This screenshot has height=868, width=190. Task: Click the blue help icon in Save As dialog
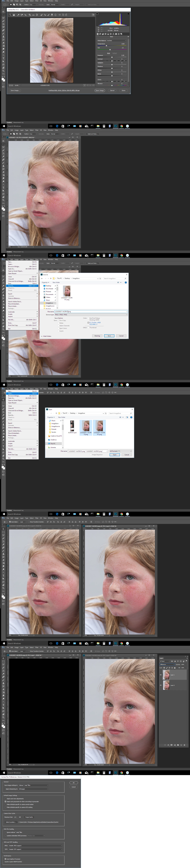(x=126, y=282)
